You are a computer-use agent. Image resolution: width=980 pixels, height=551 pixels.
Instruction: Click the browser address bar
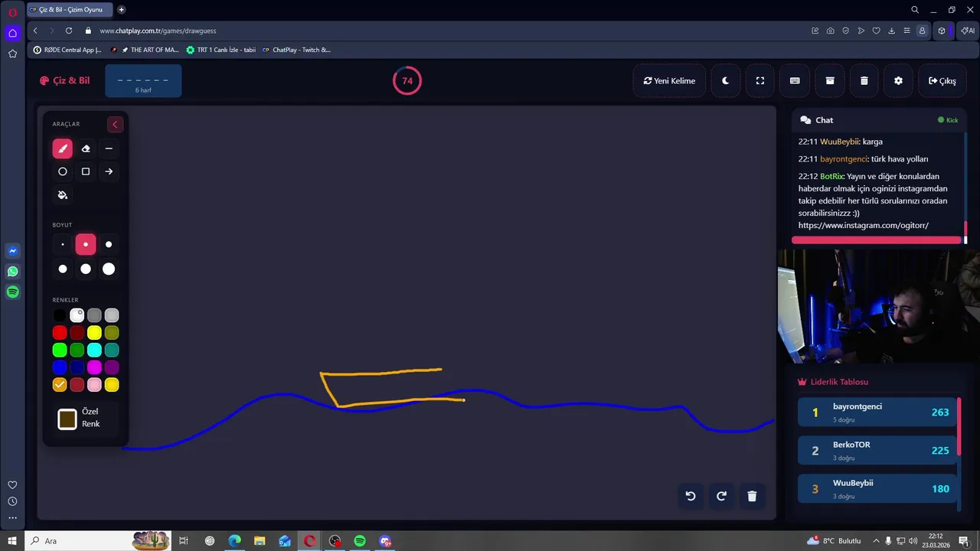tap(444, 31)
